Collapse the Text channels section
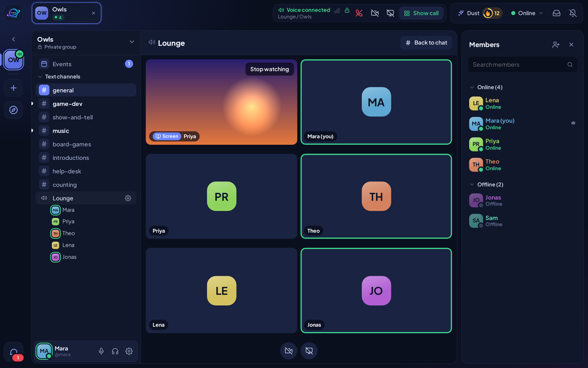Screen dimensions: 588x368 tap(59, 77)
